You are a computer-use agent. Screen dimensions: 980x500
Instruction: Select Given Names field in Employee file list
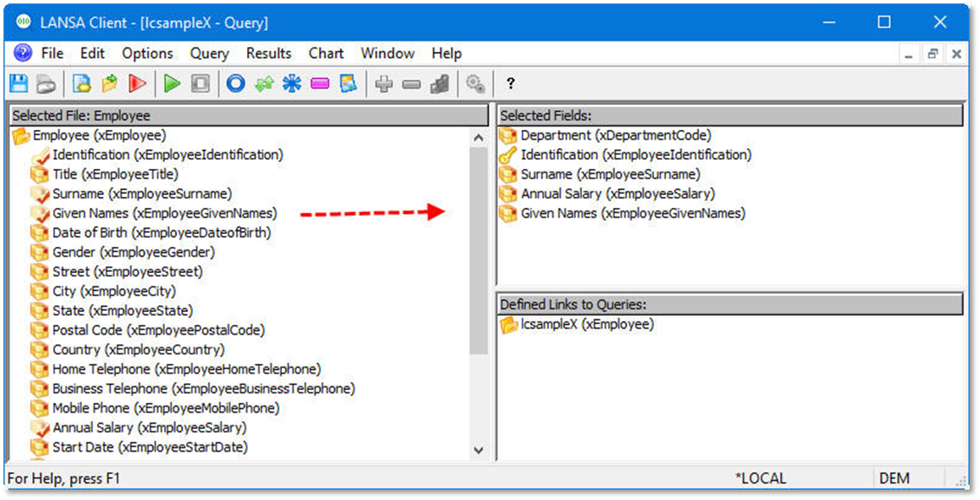coord(154,213)
